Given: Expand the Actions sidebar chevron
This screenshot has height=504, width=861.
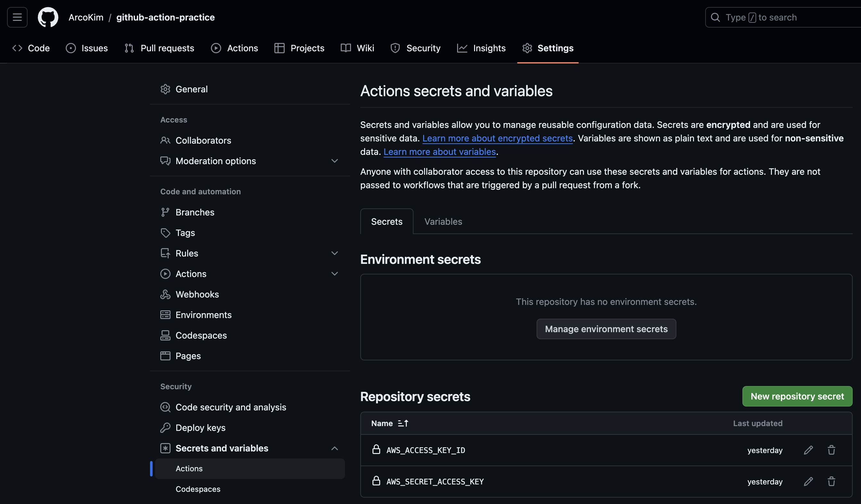Looking at the screenshot, I should pyautogui.click(x=334, y=274).
